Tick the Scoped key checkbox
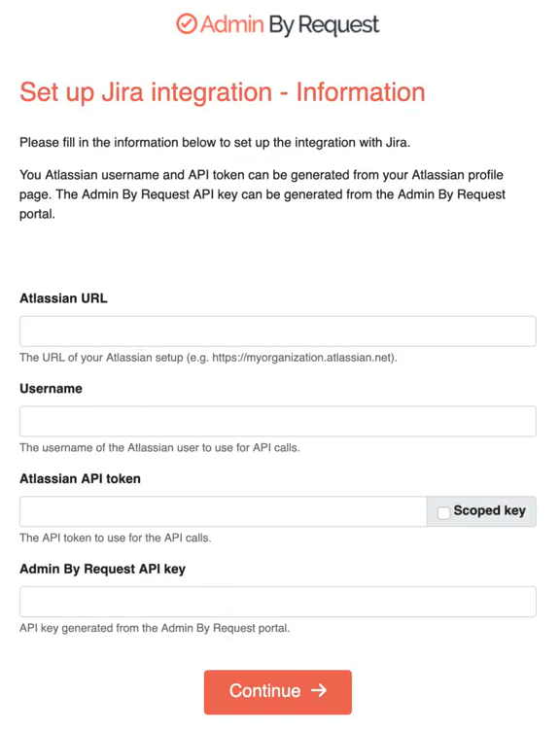This screenshot has width=560, height=731. pos(443,512)
